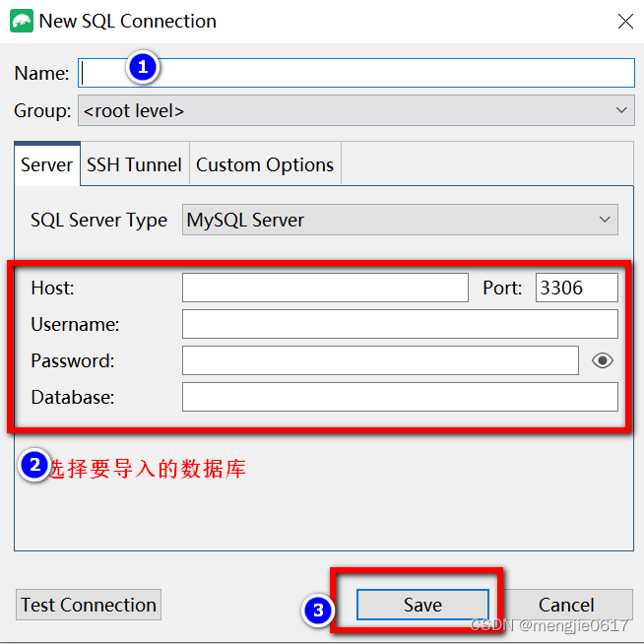Click the 'Database:' label
This screenshot has height=644, width=644.
[x=73, y=397]
